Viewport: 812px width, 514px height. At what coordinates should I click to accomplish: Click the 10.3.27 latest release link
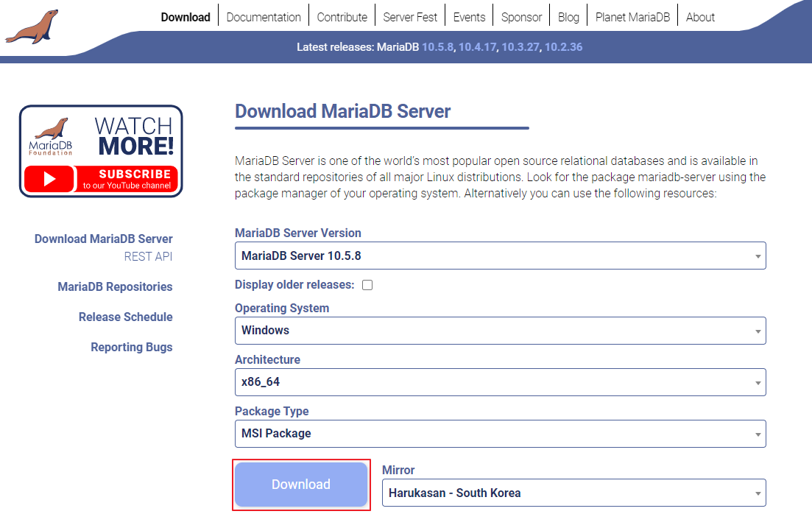point(520,47)
